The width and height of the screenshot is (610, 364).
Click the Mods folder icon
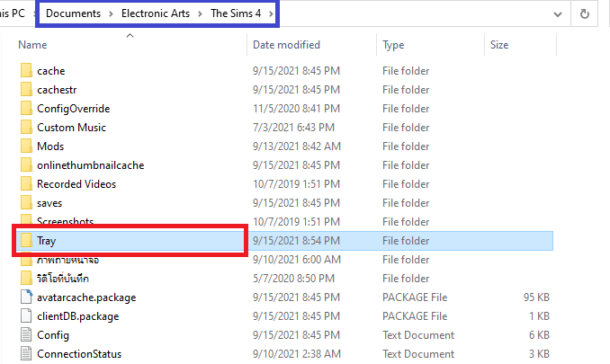pyautogui.click(x=26, y=146)
